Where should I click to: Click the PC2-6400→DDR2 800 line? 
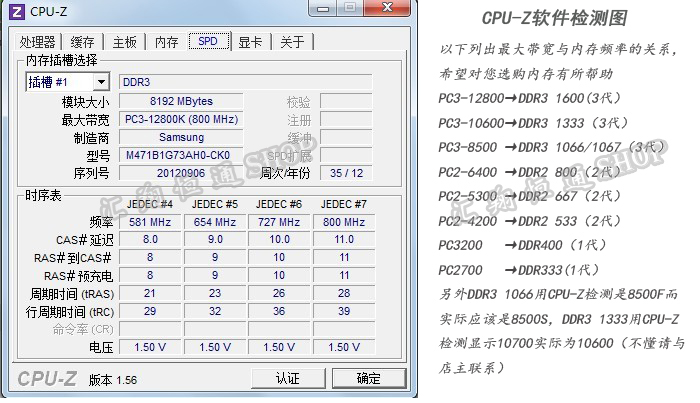tap(529, 172)
